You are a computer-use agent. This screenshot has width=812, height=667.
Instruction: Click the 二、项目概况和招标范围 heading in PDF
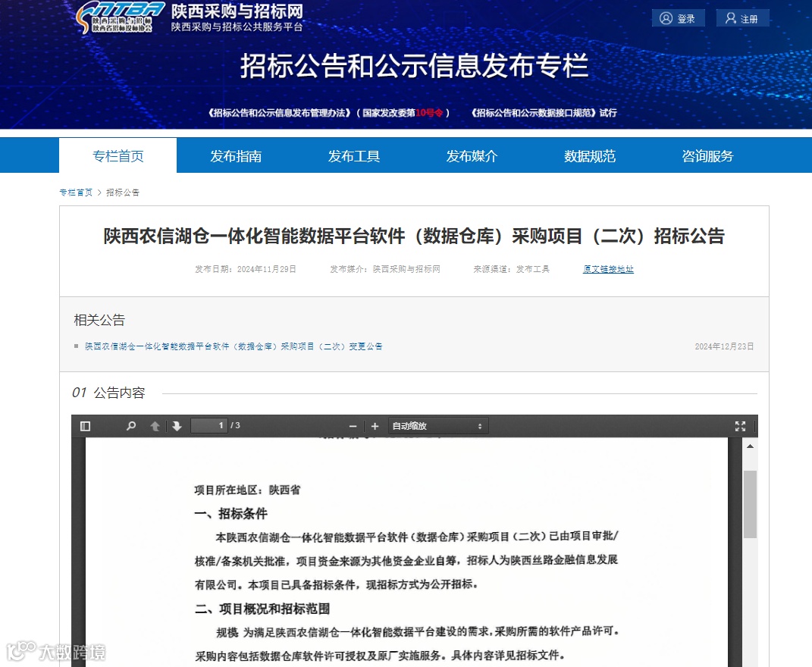coord(262,609)
